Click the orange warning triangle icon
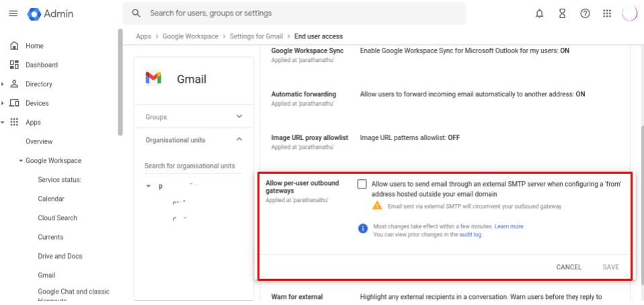644x305 pixels. tap(377, 206)
